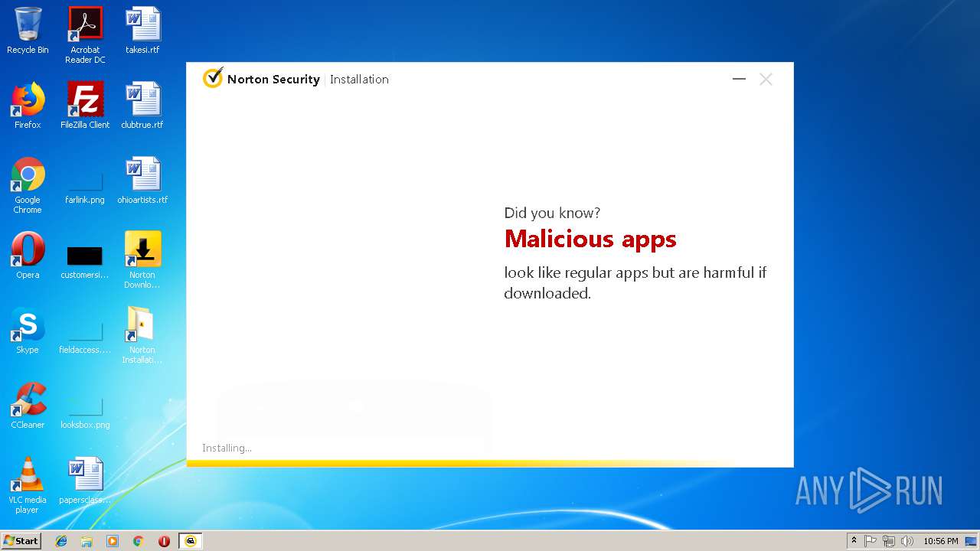This screenshot has width=980, height=551.
Task: Select the customersi... black thumbnail file
Action: [85, 261]
